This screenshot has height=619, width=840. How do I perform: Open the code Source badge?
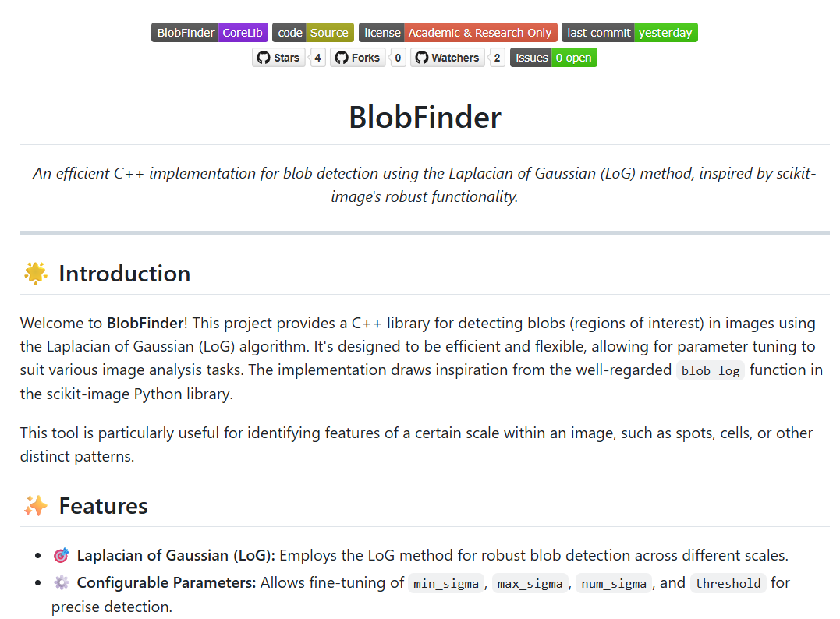click(x=313, y=33)
